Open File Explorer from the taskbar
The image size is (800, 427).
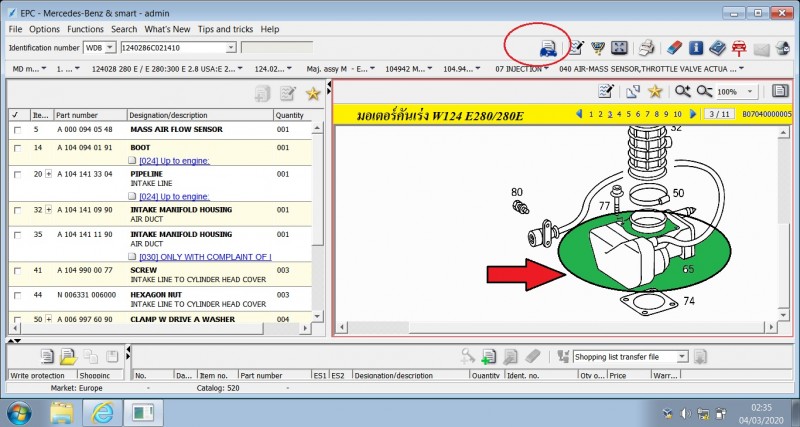[x=63, y=413]
